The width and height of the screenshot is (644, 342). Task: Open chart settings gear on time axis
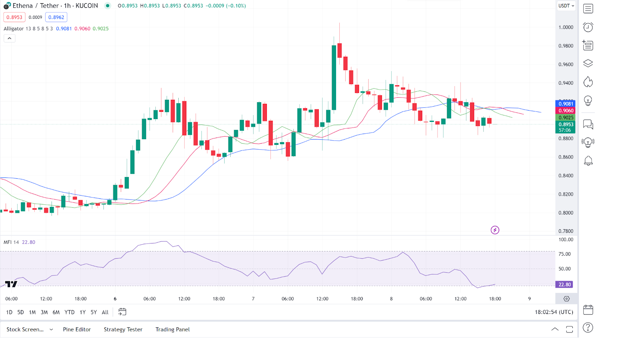coord(567,299)
